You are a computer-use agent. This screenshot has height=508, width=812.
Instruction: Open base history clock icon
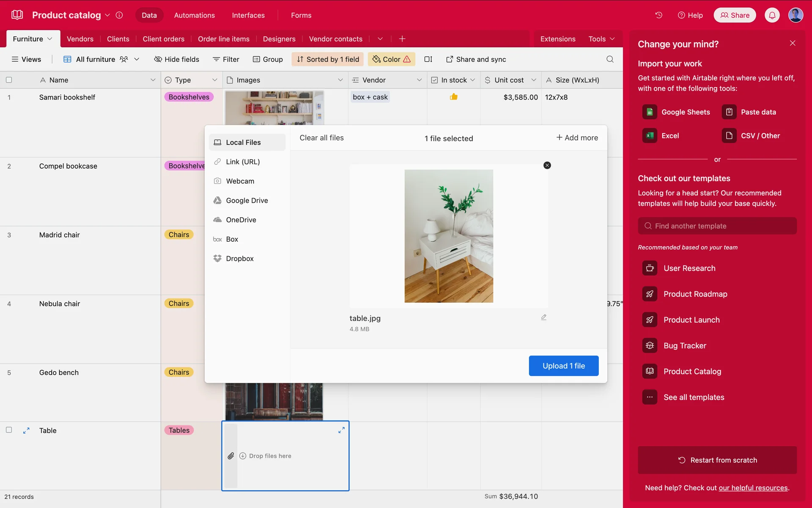coord(658,15)
